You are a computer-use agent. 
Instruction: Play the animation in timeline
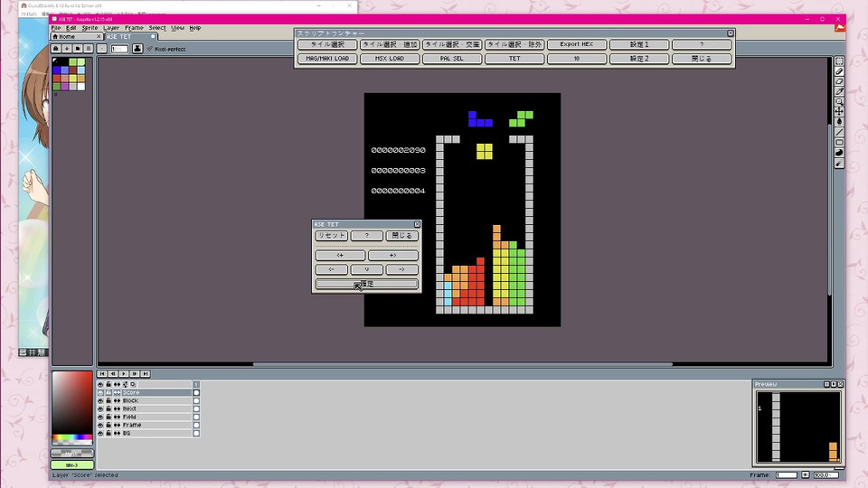coord(124,374)
